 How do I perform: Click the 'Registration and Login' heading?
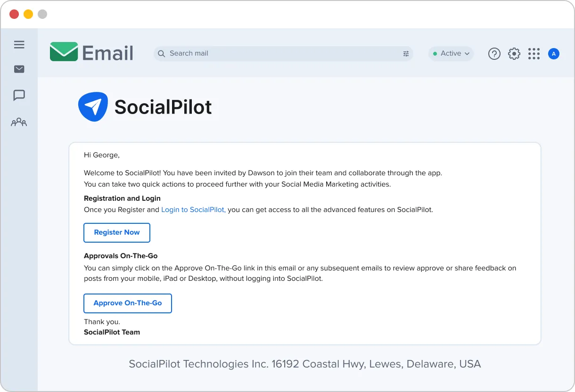pyautogui.click(x=122, y=198)
